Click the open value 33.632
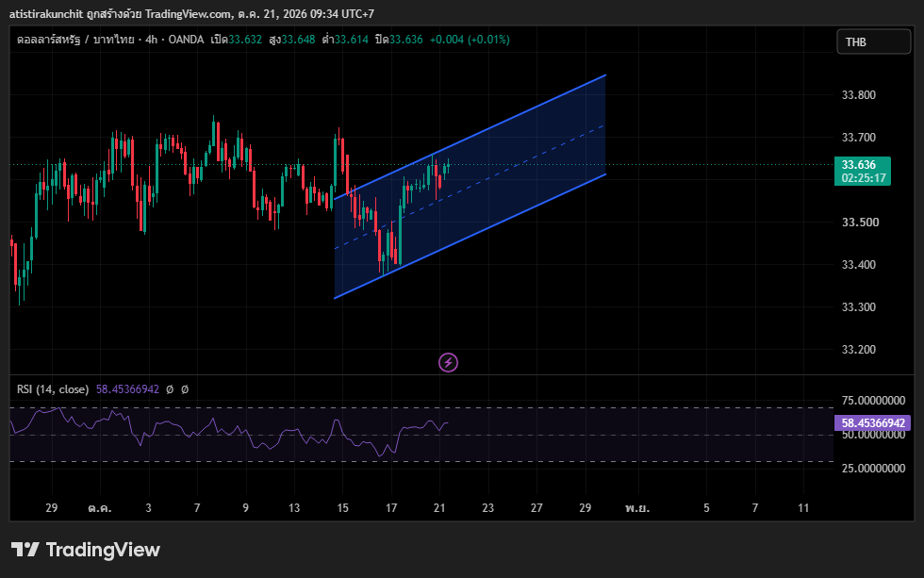The height and width of the screenshot is (578, 924). [x=245, y=40]
